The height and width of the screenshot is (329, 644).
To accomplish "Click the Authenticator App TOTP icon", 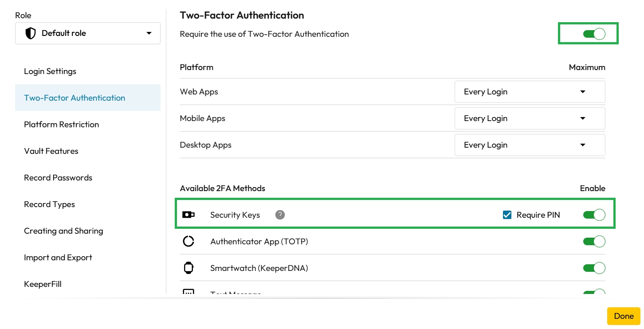I will click(188, 242).
